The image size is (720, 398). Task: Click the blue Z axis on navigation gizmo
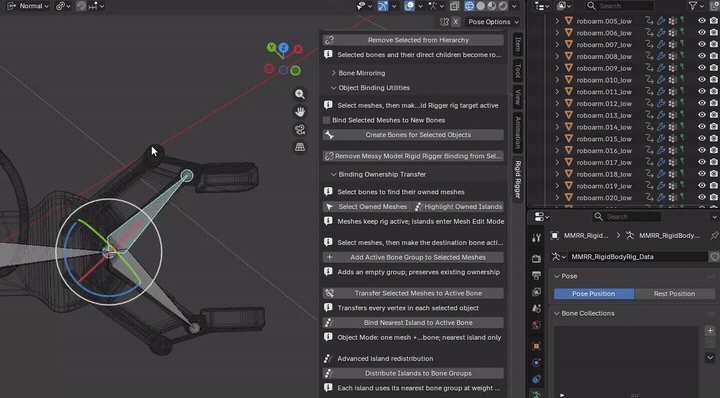[x=283, y=47]
